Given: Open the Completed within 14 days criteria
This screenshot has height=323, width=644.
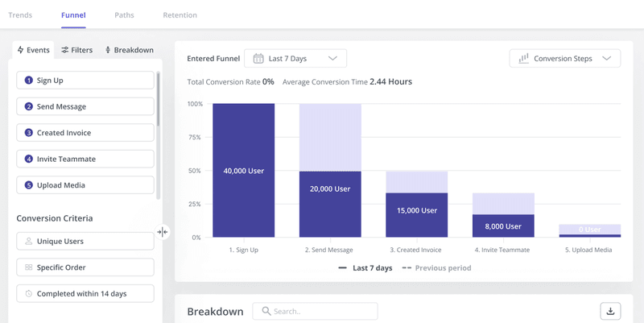Looking at the screenshot, I should point(85,293).
